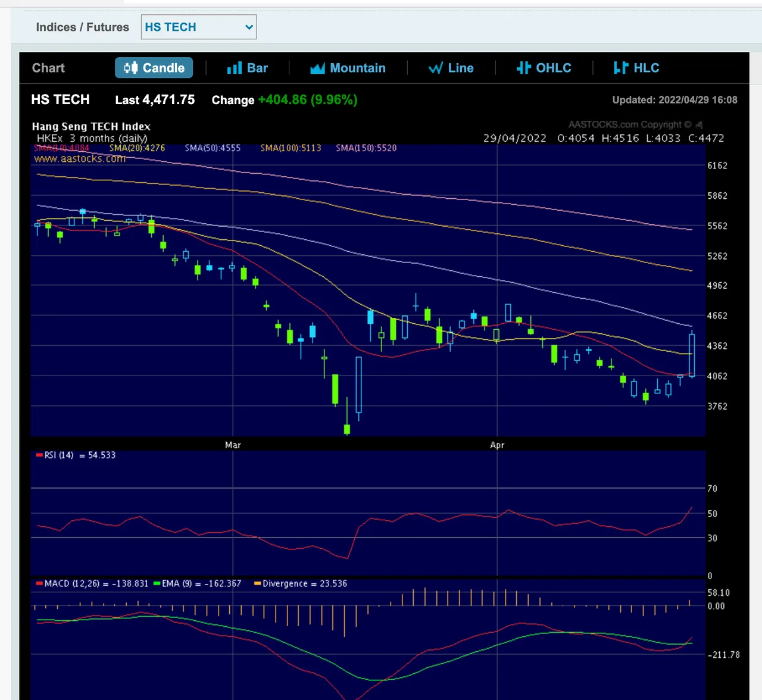This screenshot has height=700, width=762.
Task: Click the SMA(100):5113 legend label
Action: point(291,148)
